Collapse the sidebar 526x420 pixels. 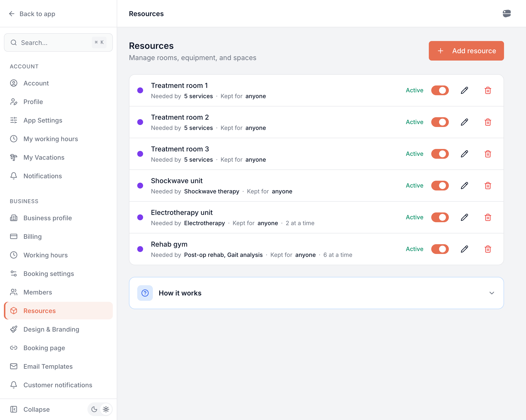[x=30, y=409]
